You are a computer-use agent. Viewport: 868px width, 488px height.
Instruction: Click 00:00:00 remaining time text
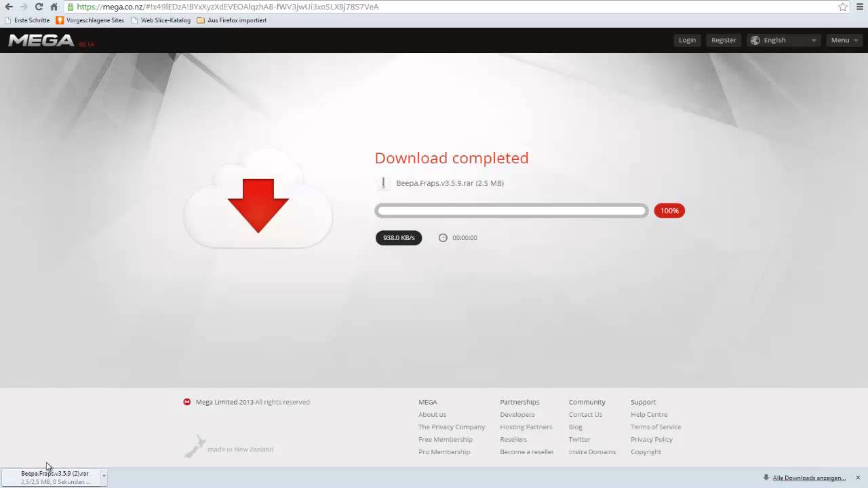[465, 238]
